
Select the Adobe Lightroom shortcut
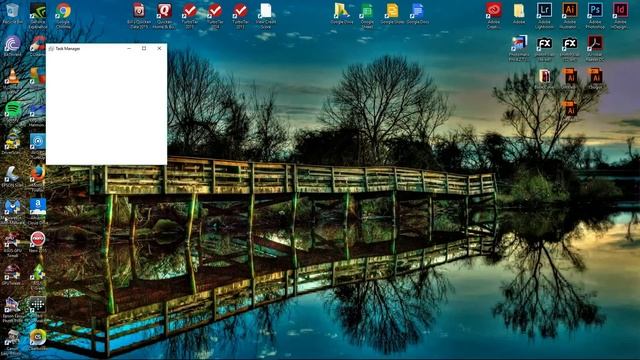pos(544,11)
